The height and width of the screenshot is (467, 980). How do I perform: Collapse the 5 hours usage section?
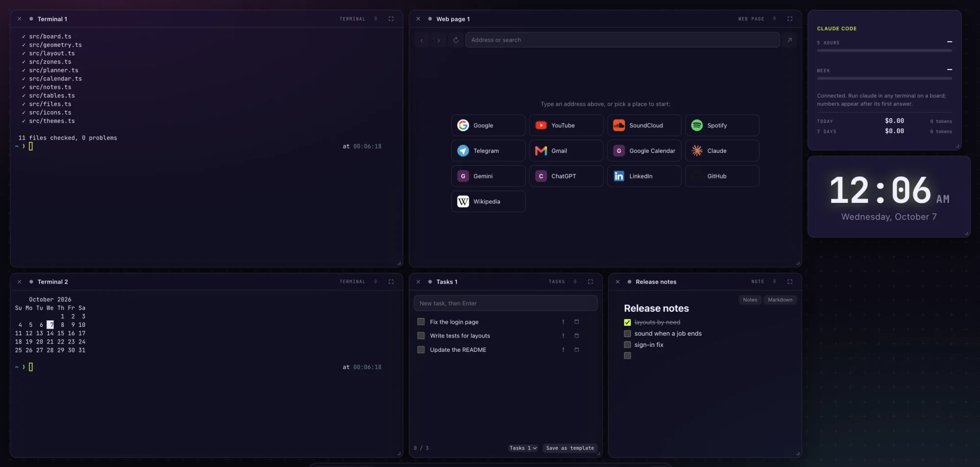pos(950,42)
